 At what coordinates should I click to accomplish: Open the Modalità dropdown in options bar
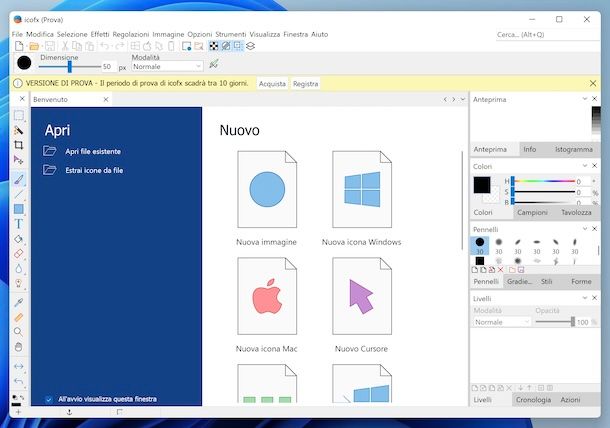(x=166, y=66)
